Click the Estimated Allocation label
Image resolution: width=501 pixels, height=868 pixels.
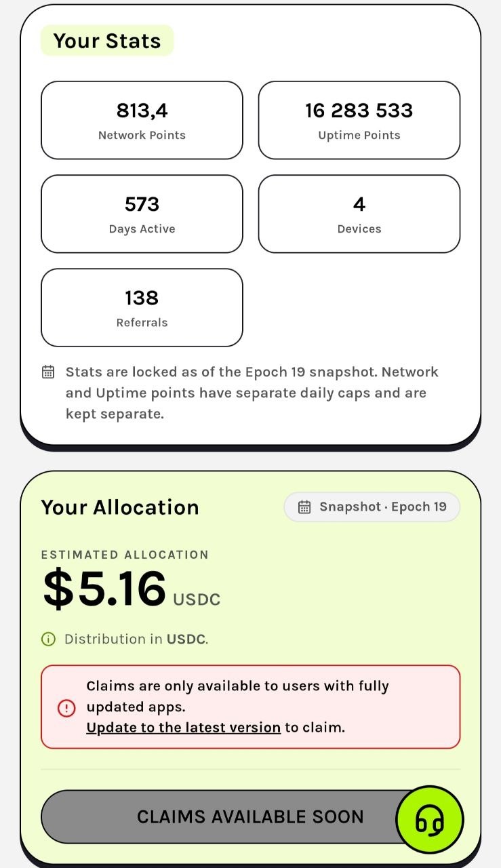125,555
